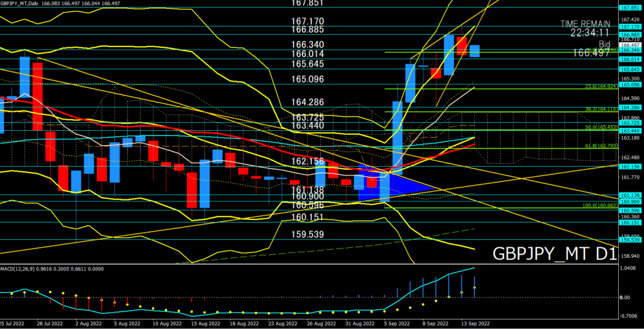Viewport: 644px width, 329px height.
Task: Click the Fibonacci 23.6(164.924) label
Action: 602,86
